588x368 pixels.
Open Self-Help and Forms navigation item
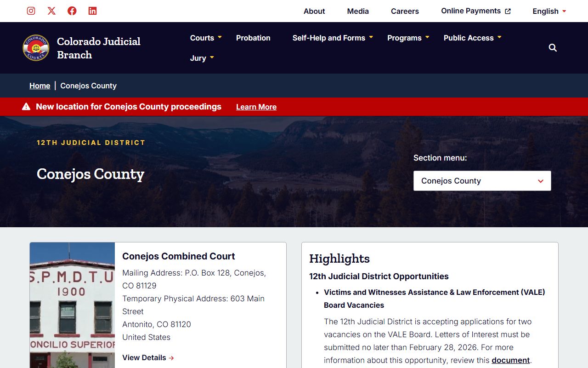[x=329, y=38]
